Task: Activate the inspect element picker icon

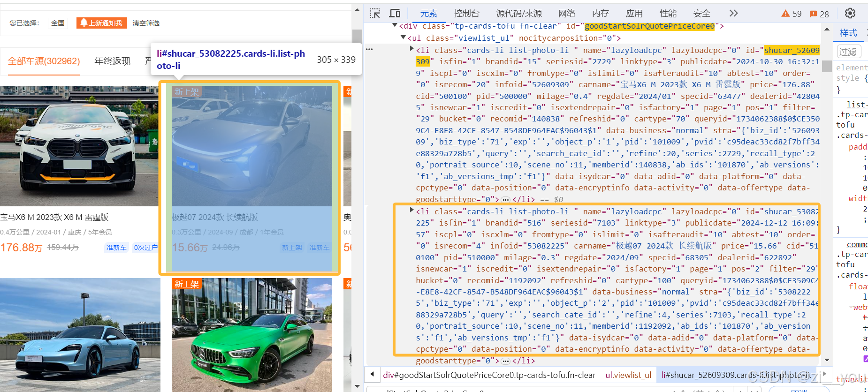Action: (x=375, y=13)
